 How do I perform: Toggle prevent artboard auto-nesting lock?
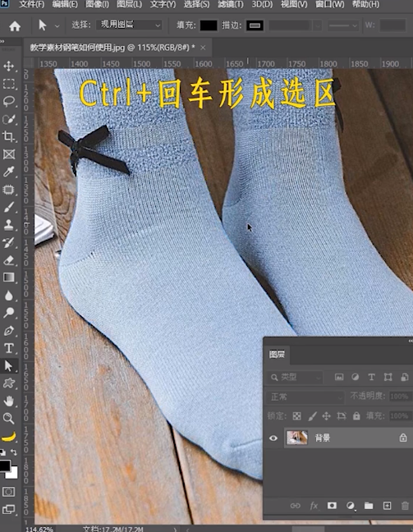(342, 416)
